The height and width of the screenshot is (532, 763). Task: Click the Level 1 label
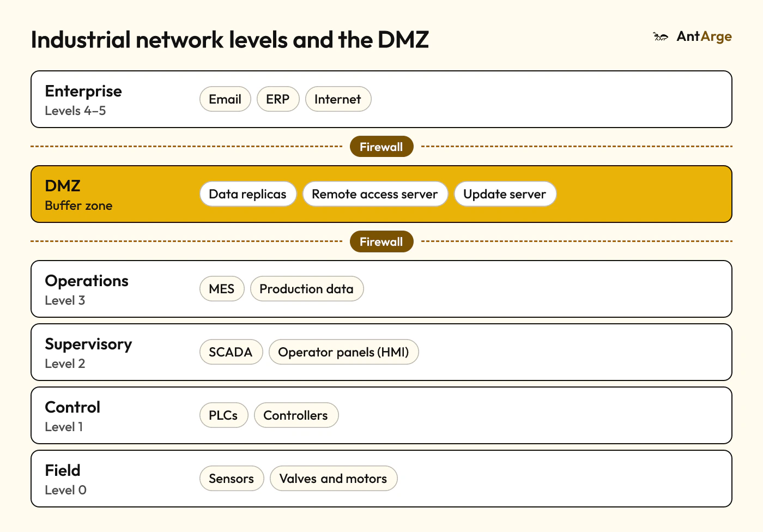(x=64, y=427)
